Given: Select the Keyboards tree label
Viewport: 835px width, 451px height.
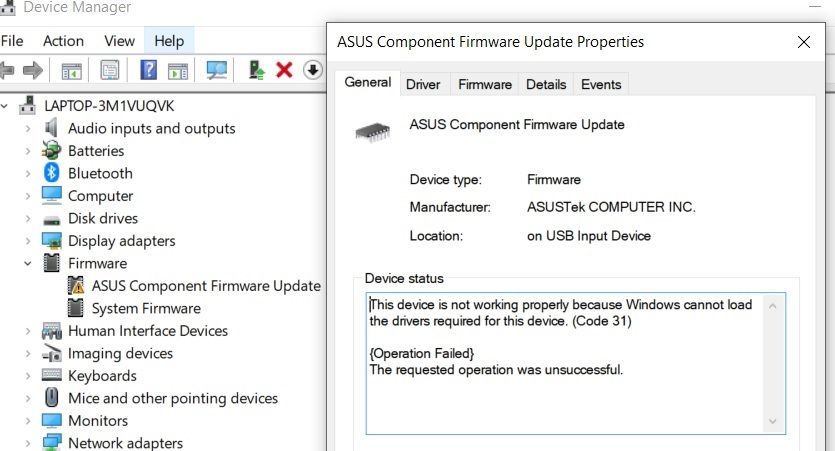Looking at the screenshot, I should click(102, 376).
